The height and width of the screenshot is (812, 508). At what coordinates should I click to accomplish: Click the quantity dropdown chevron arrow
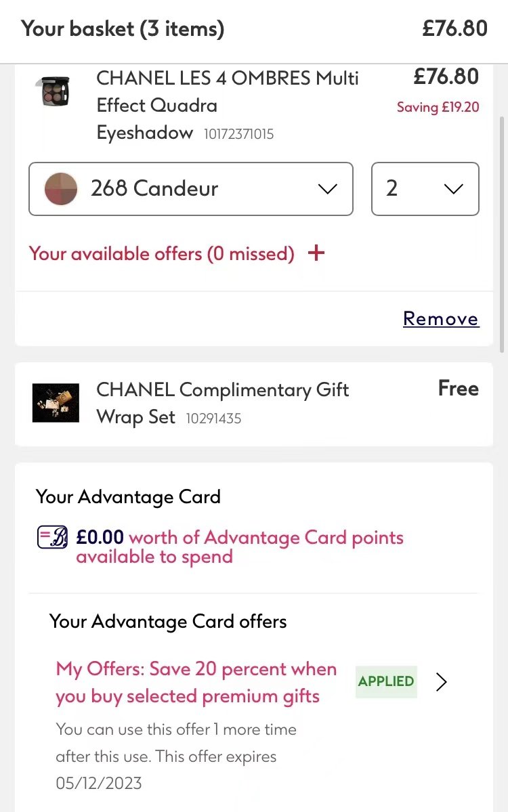coord(453,189)
